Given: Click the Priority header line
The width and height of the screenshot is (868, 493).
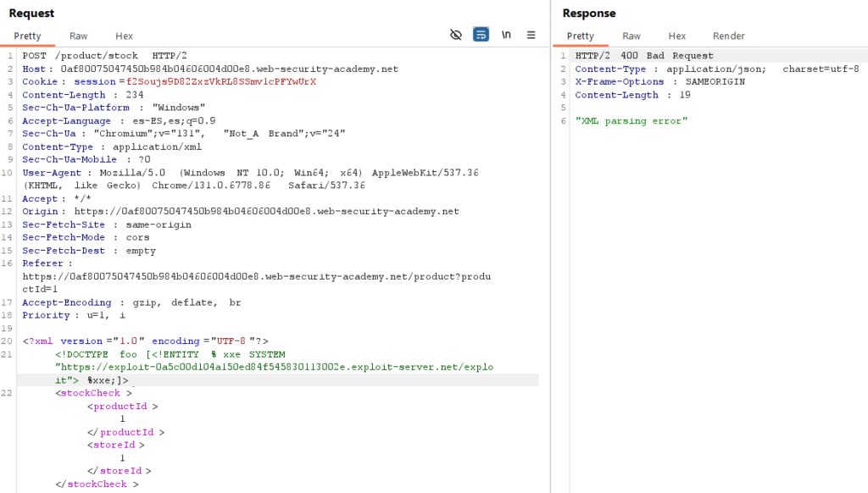Looking at the screenshot, I should click(74, 315).
